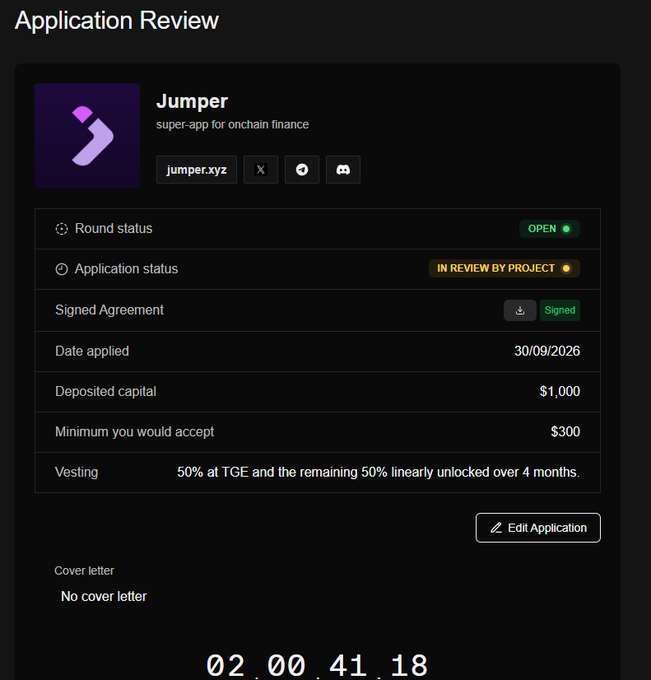Click the Edit Application button
Viewport: 651px width, 680px height.
pyautogui.click(x=538, y=528)
